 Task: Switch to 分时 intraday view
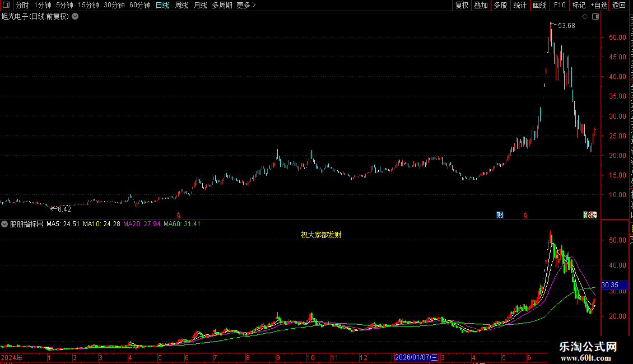(22, 5)
